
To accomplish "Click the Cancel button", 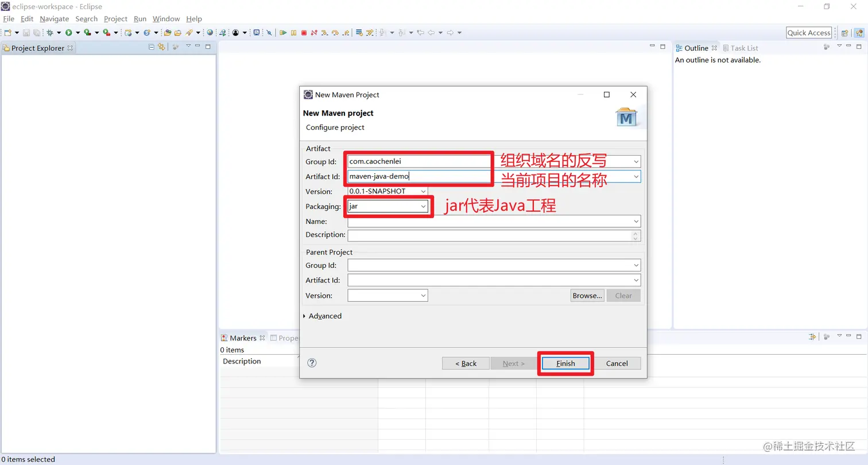I will click(x=617, y=363).
